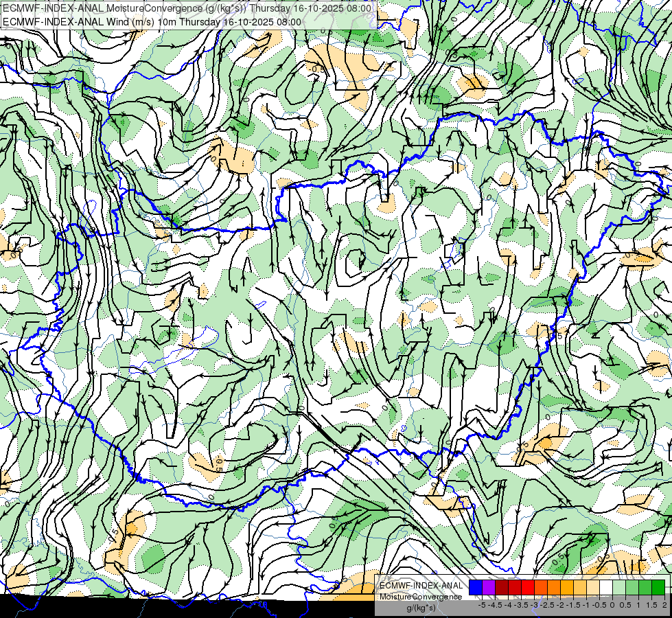
Task: Select the purple legend swatch
Action: (489, 587)
